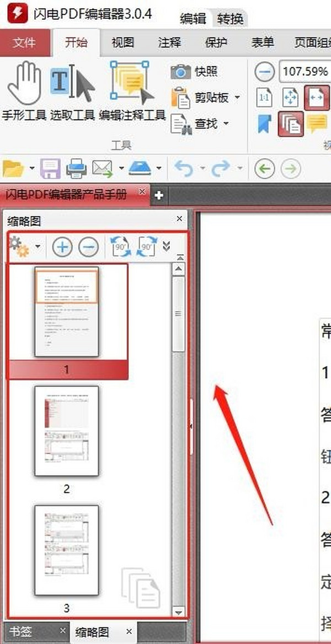Click thumbnail scrollbar down arrow

[x=178, y=612]
